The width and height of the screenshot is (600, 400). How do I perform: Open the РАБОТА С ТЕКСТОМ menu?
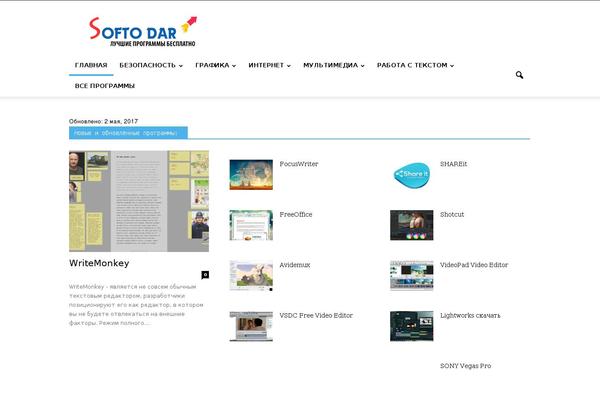(x=412, y=65)
